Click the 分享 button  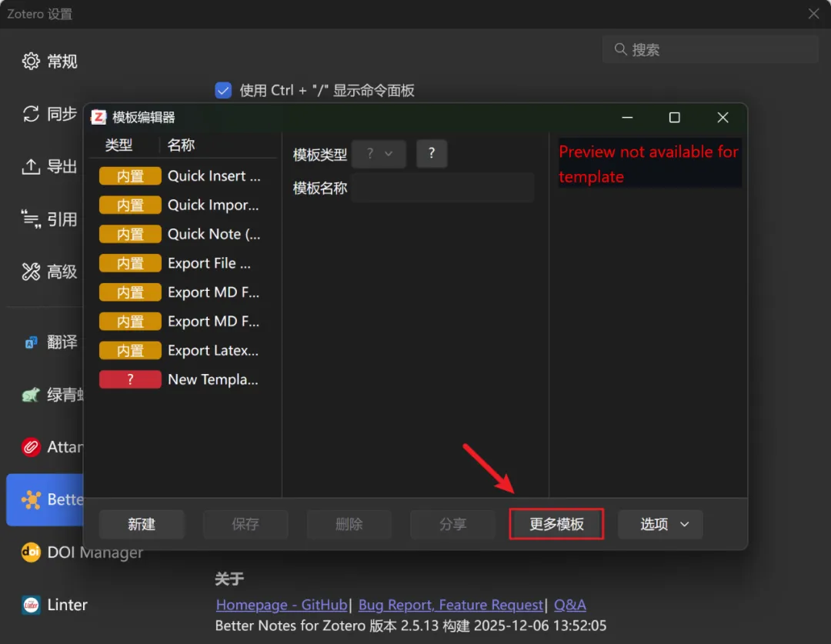point(452,524)
